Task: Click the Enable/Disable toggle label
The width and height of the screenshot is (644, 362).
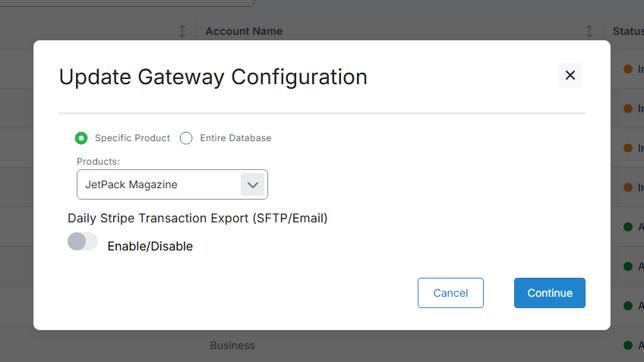Action: 150,246
